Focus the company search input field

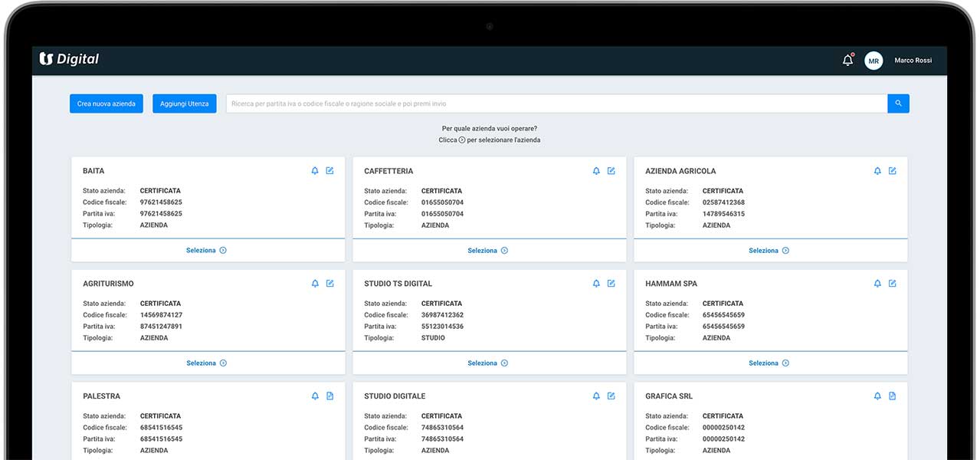coord(556,103)
